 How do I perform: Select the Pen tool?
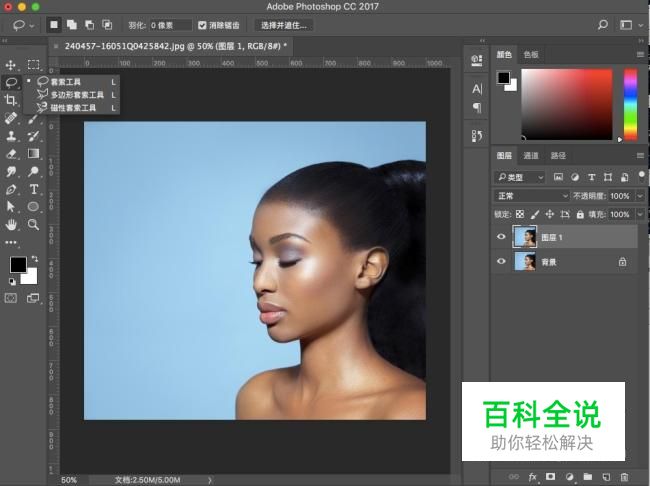[x=11, y=190]
